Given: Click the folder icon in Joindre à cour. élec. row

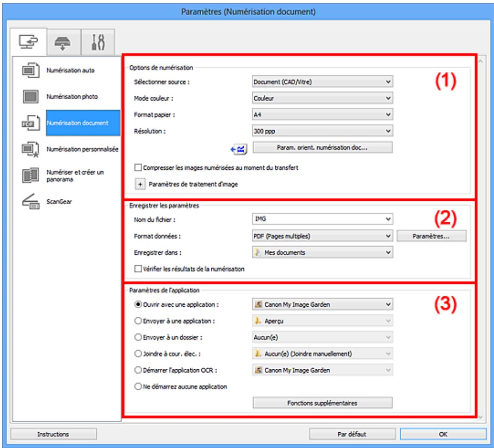Looking at the screenshot, I should click(x=258, y=353).
